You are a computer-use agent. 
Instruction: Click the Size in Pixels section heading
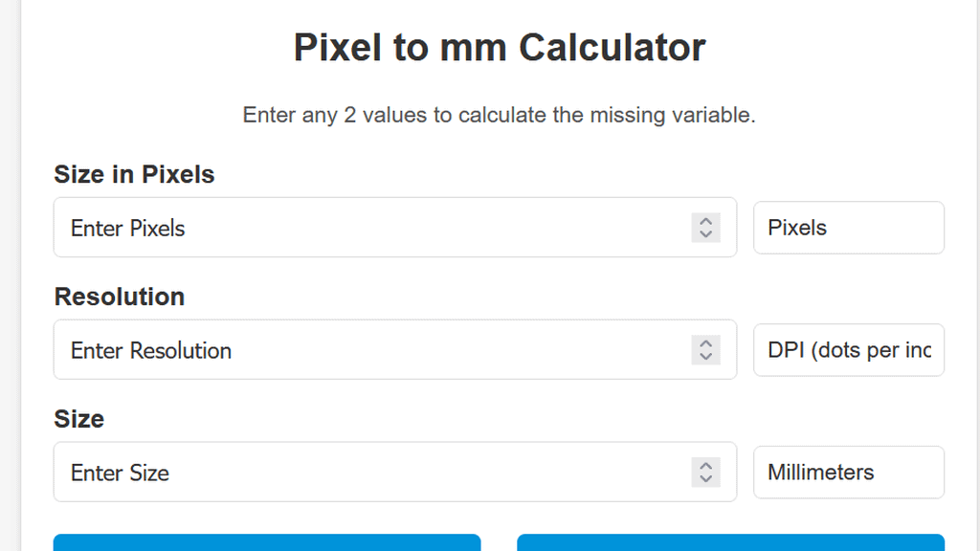(134, 174)
